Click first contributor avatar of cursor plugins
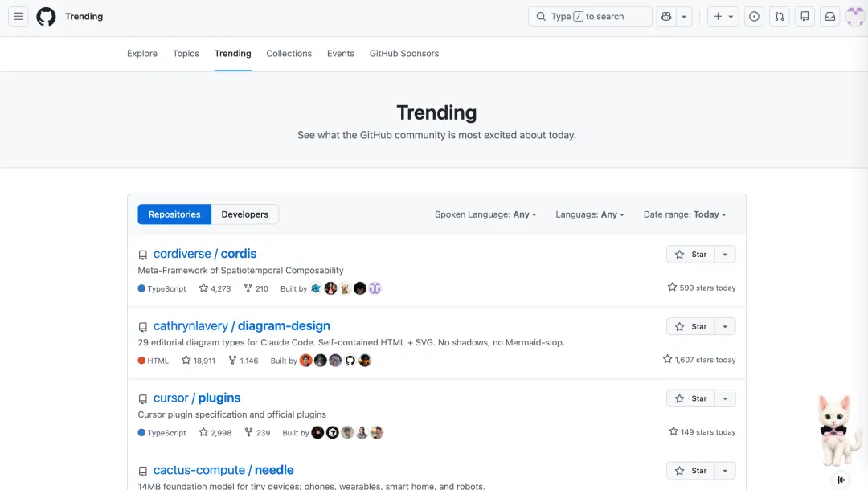 (317, 432)
